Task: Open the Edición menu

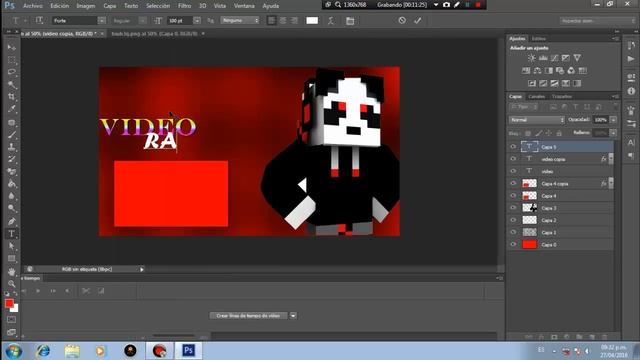Action: [x=60, y=6]
